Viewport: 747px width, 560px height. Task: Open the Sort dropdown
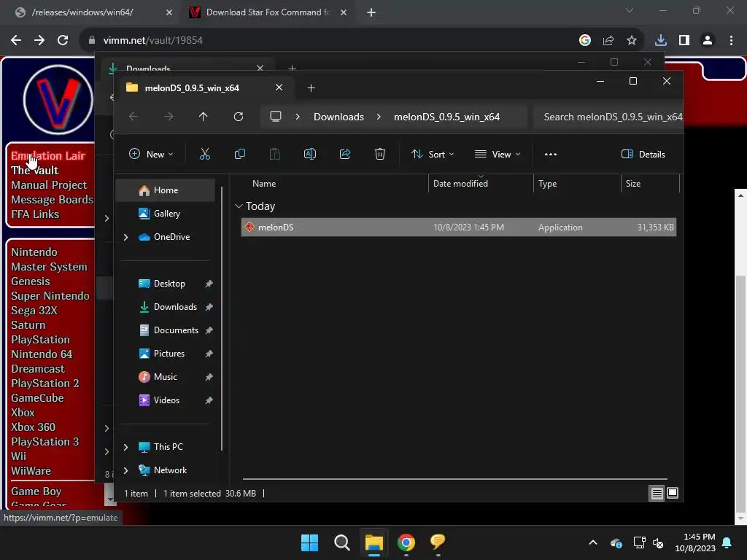click(x=433, y=155)
